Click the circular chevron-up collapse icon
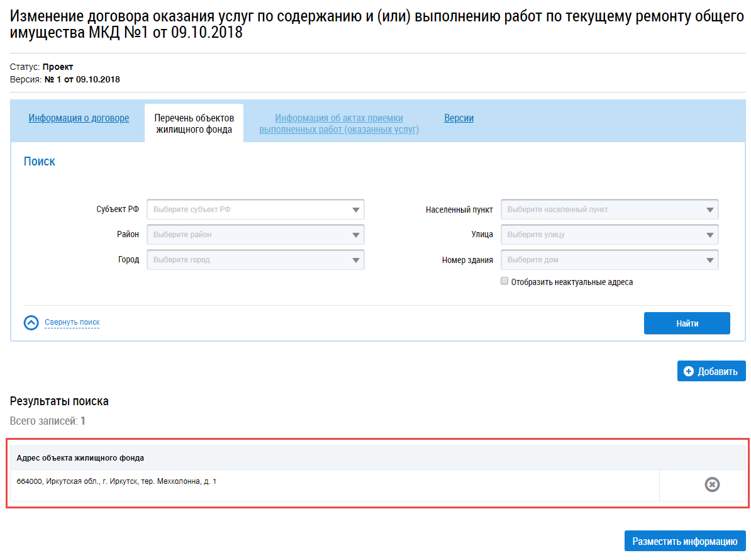This screenshot has height=560, width=751. (x=31, y=323)
